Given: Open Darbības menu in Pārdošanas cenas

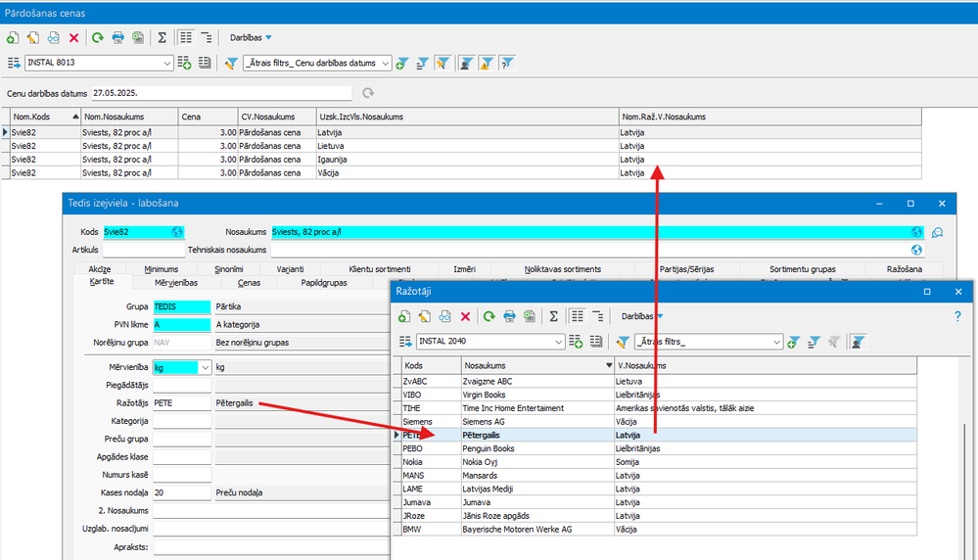Looking at the screenshot, I should (251, 37).
